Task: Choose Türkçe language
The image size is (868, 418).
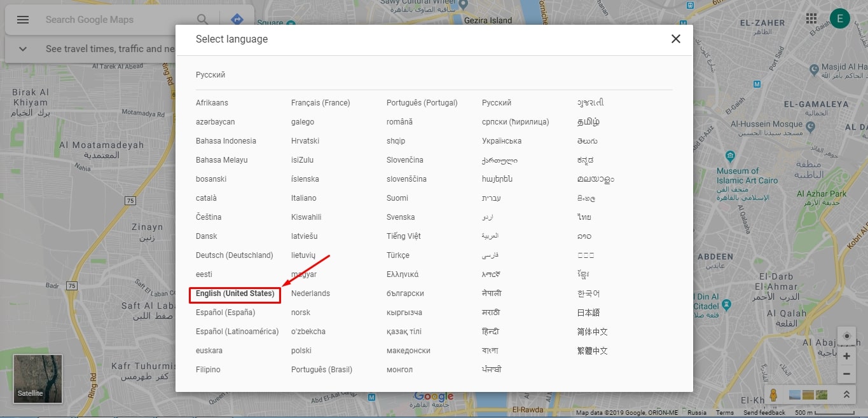Action: coord(398,255)
